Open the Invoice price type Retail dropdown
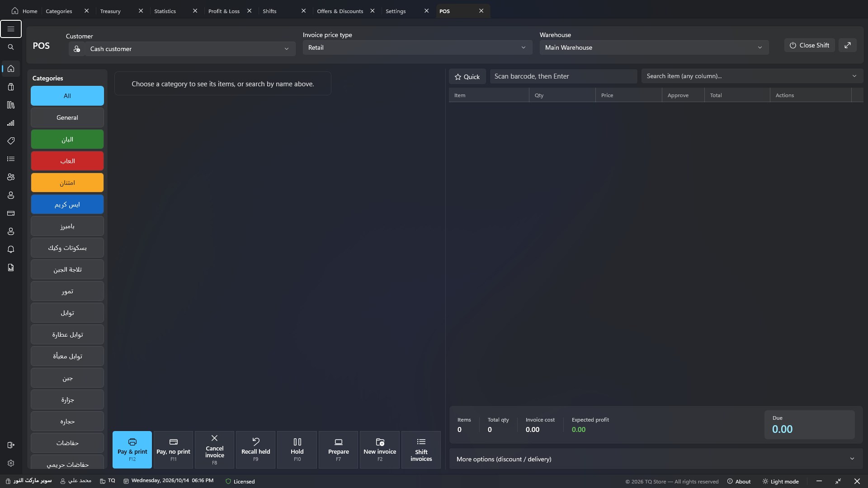The width and height of the screenshot is (868, 488). pos(417,47)
